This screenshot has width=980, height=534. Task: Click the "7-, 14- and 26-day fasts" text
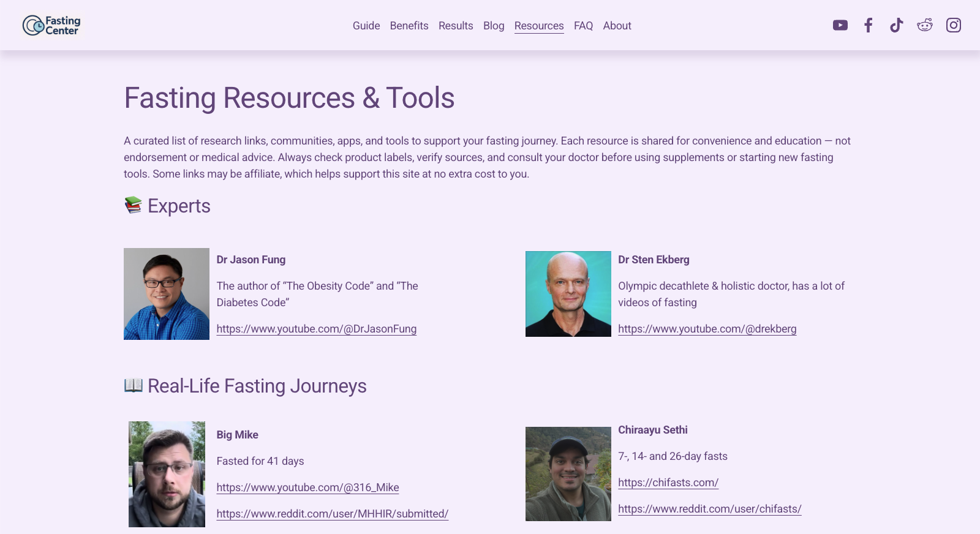pyautogui.click(x=673, y=456)
